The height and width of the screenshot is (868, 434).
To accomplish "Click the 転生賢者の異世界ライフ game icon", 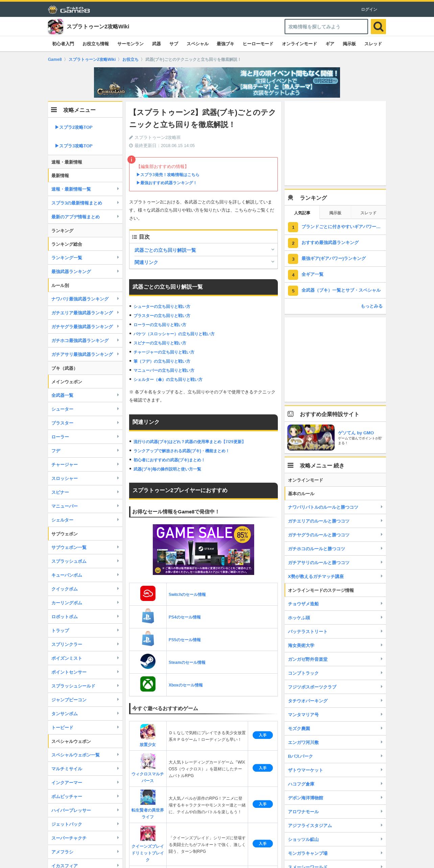I will click(x=148, y=797).
